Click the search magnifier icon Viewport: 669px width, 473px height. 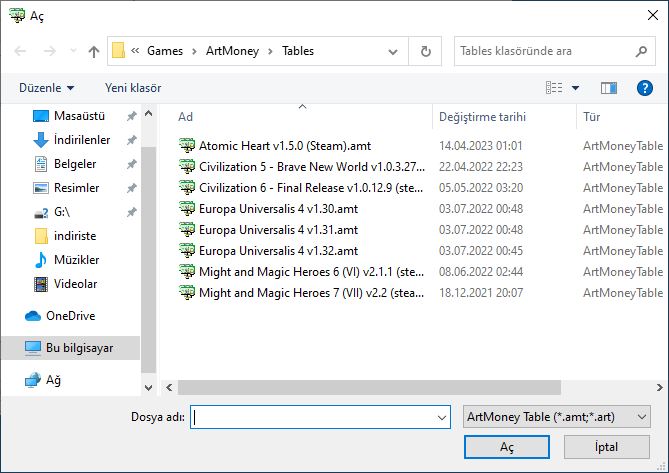pyautogui.click(x=641, y=51)
